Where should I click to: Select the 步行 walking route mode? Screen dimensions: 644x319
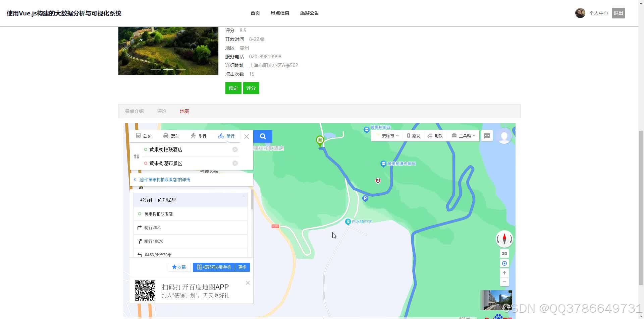(199, 136)
